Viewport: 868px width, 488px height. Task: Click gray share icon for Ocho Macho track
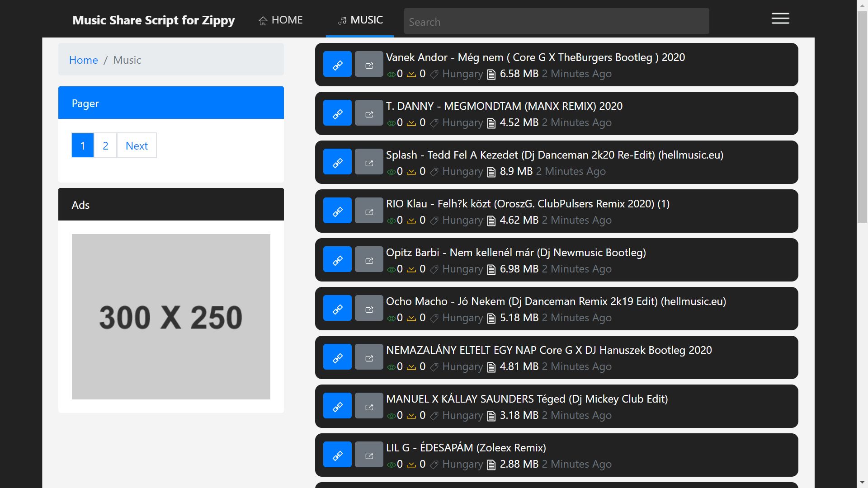369,308
